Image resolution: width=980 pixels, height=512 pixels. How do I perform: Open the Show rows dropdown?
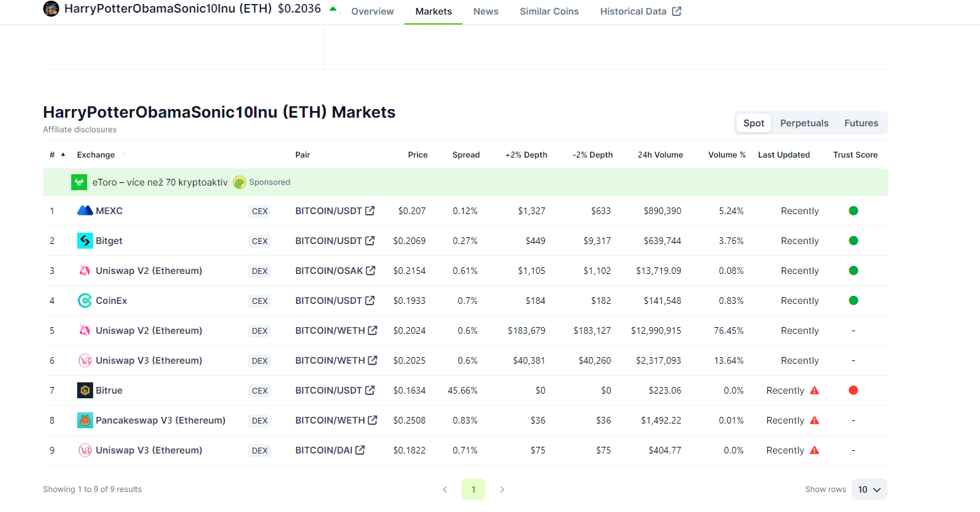click(x=869, y=489)
